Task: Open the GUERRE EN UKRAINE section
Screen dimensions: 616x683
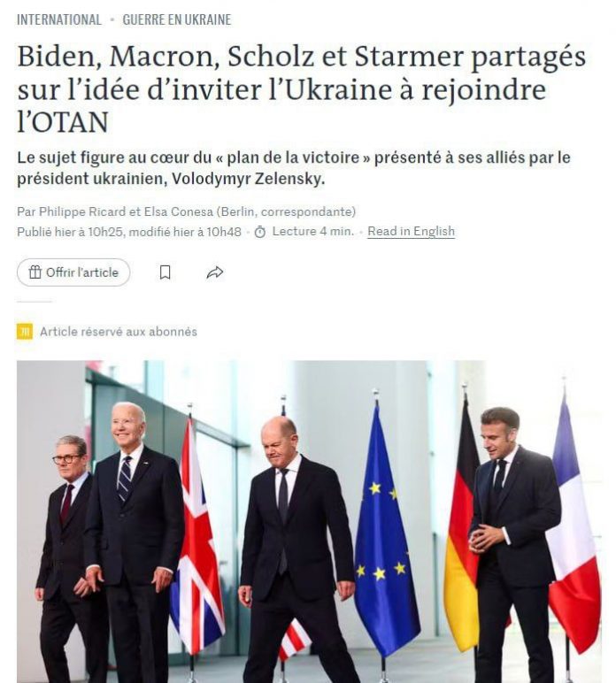Action: click(x=176, y=19)
